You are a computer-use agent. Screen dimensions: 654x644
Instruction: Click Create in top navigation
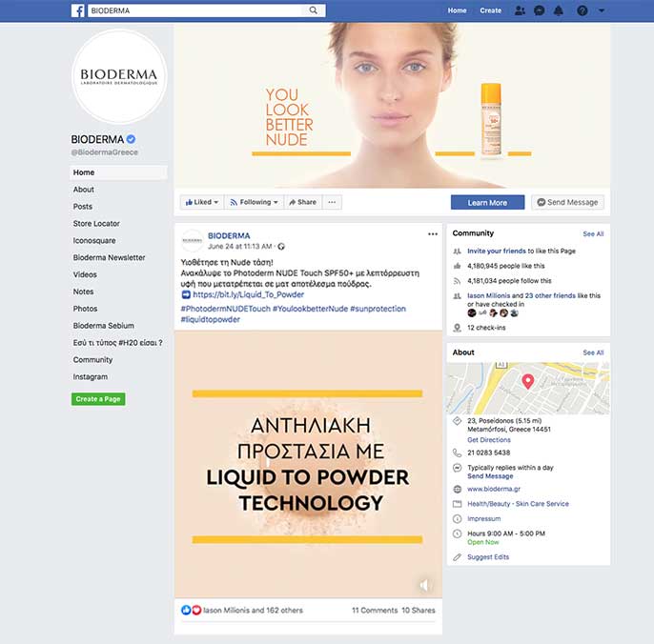[x=490, y=10]
